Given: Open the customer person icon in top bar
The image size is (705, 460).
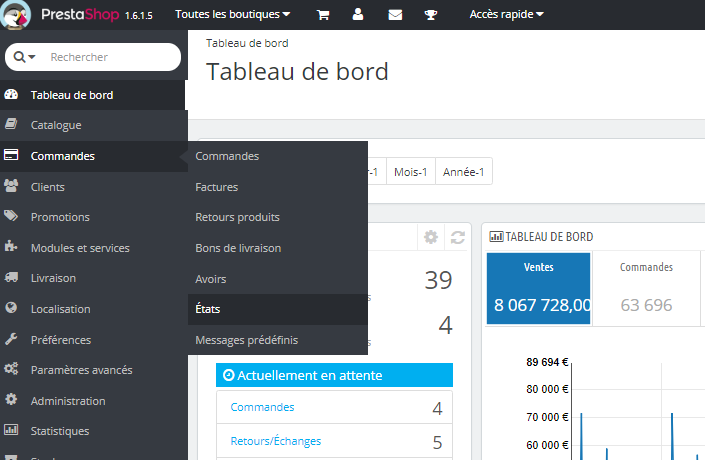Looking at the screenshot, I should tap(358, 14).
